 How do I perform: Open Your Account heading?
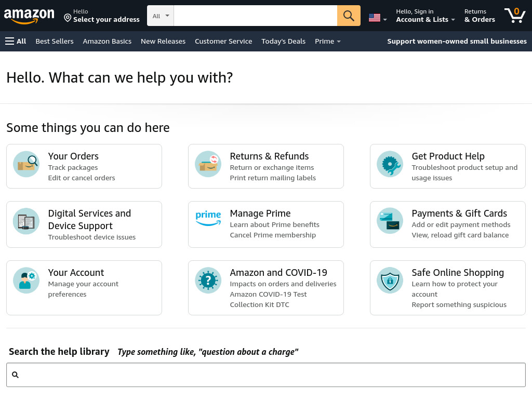(x=76, y=273)
